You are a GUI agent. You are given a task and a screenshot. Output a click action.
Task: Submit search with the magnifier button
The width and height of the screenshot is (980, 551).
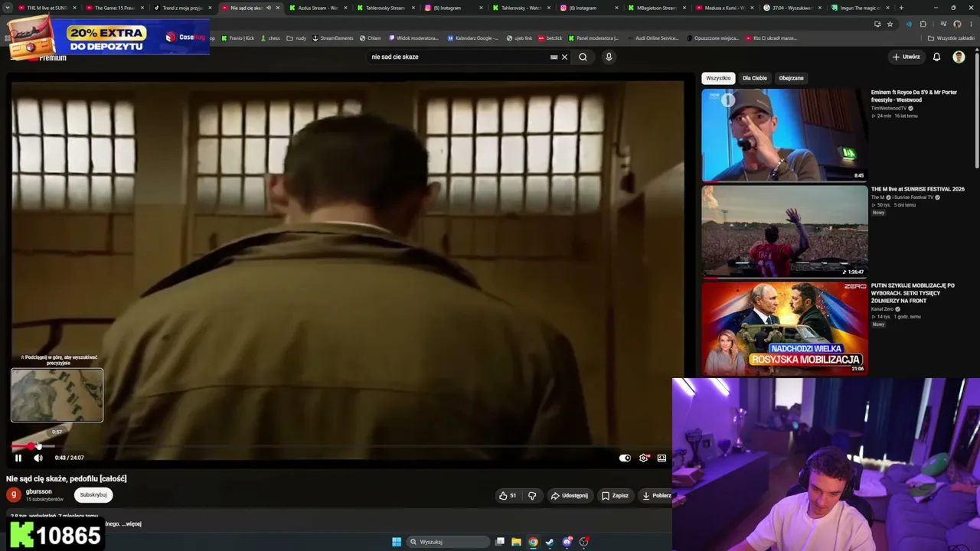[583, 57]
